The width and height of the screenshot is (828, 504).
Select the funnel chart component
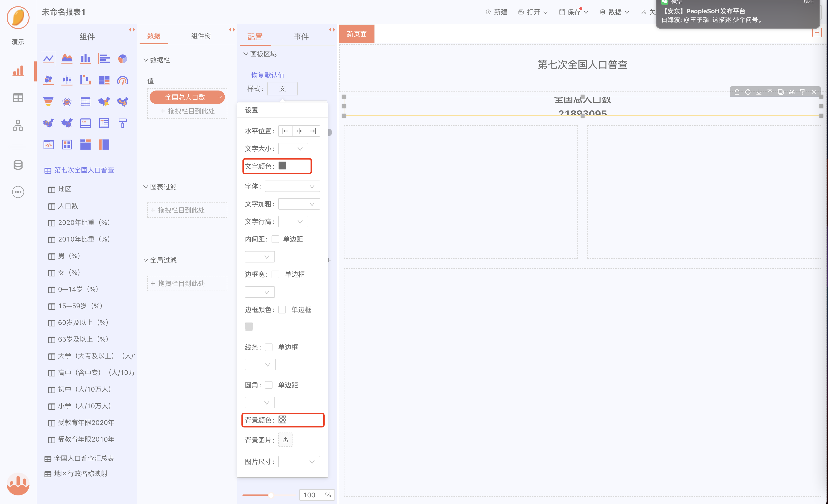[x=48, y=101]
